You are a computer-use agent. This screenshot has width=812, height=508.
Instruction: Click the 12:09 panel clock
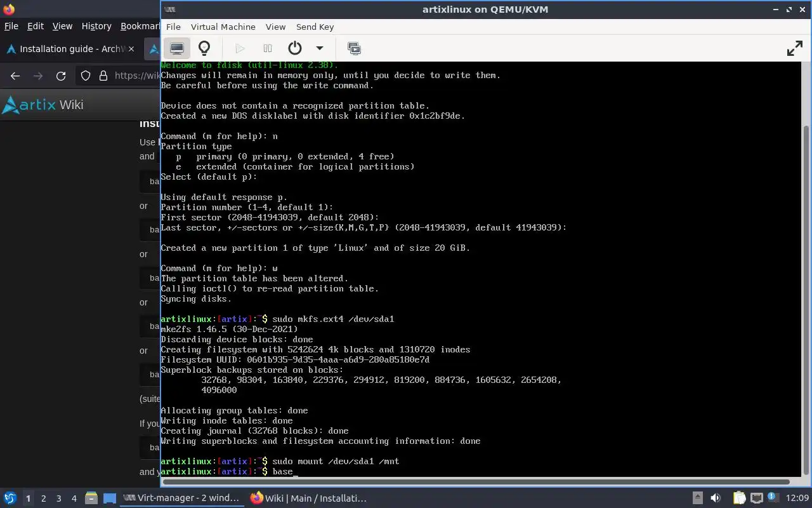(x=797, y=498)
